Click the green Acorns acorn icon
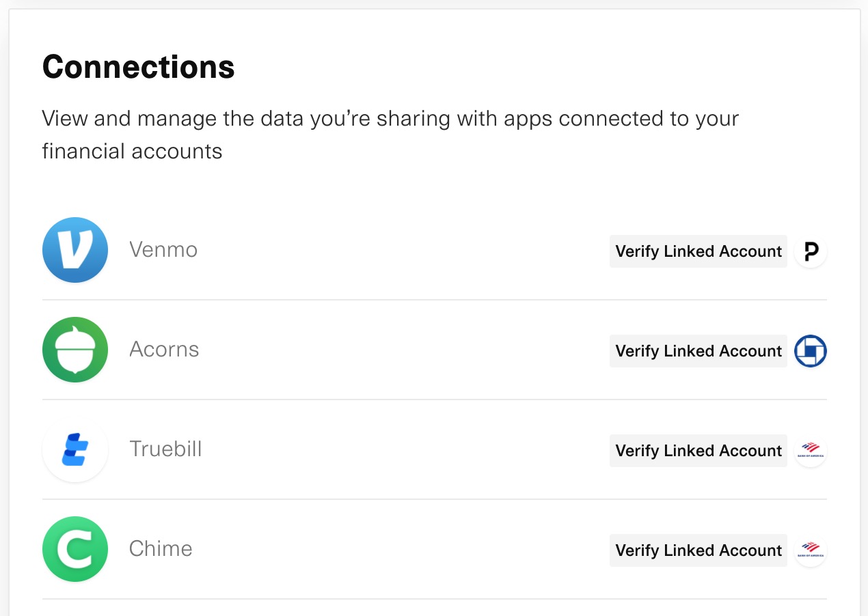 point(75,350)
